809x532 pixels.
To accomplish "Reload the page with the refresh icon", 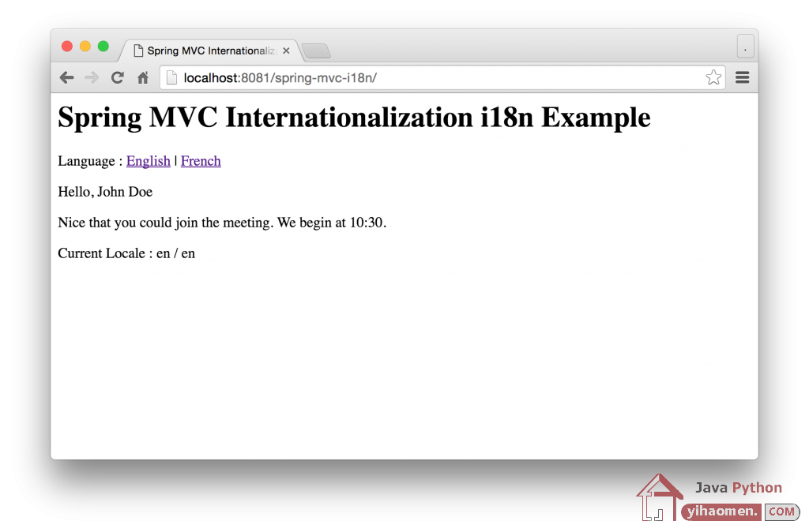I will (x=118, y=78).
